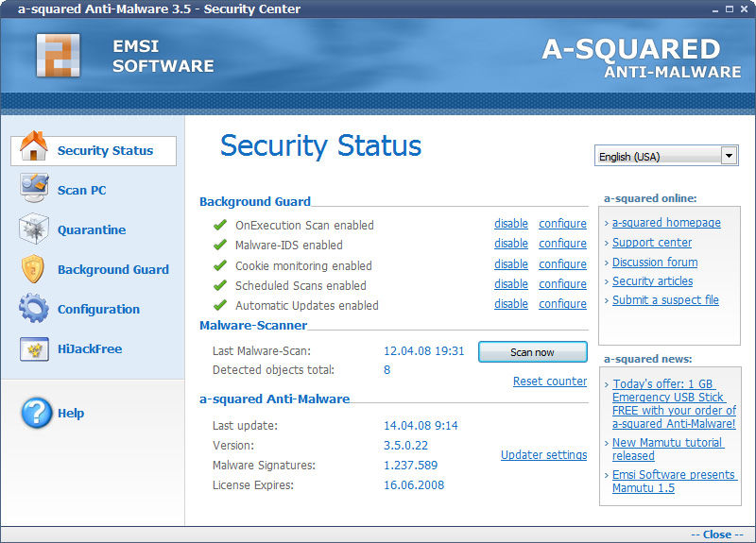The width and height of the screenshot is (756, 543).
Task: Click the Scan now button
Action: coord(533,352)
